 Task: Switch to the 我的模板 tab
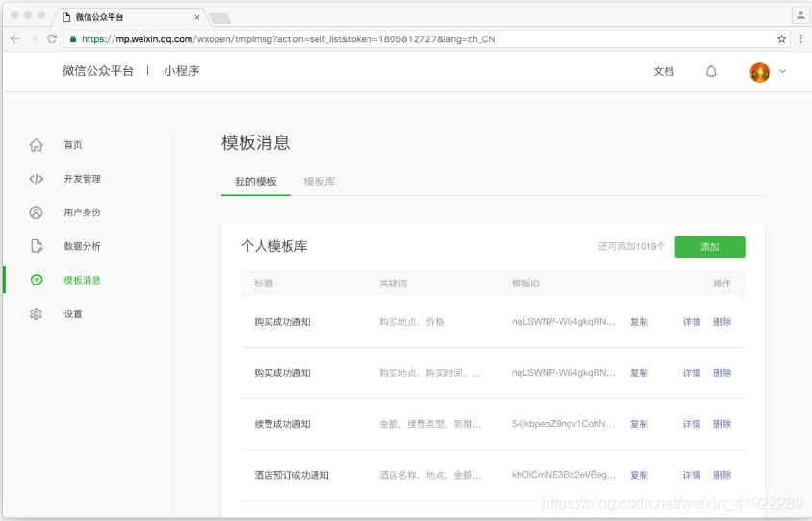tap(256, 182)
